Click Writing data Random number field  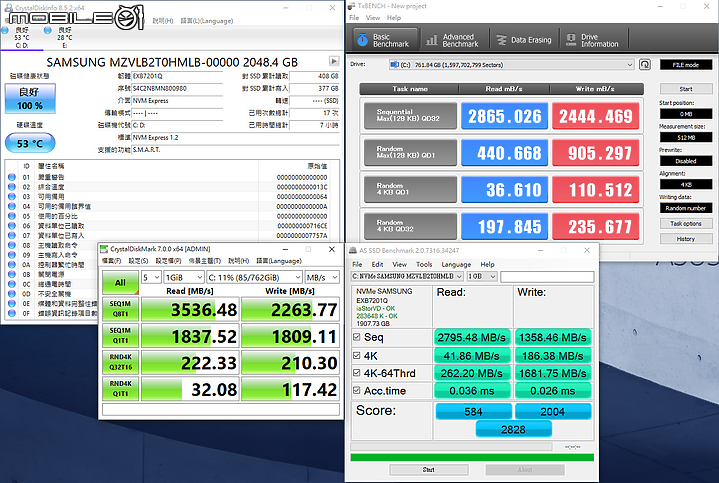coord(686,208)
